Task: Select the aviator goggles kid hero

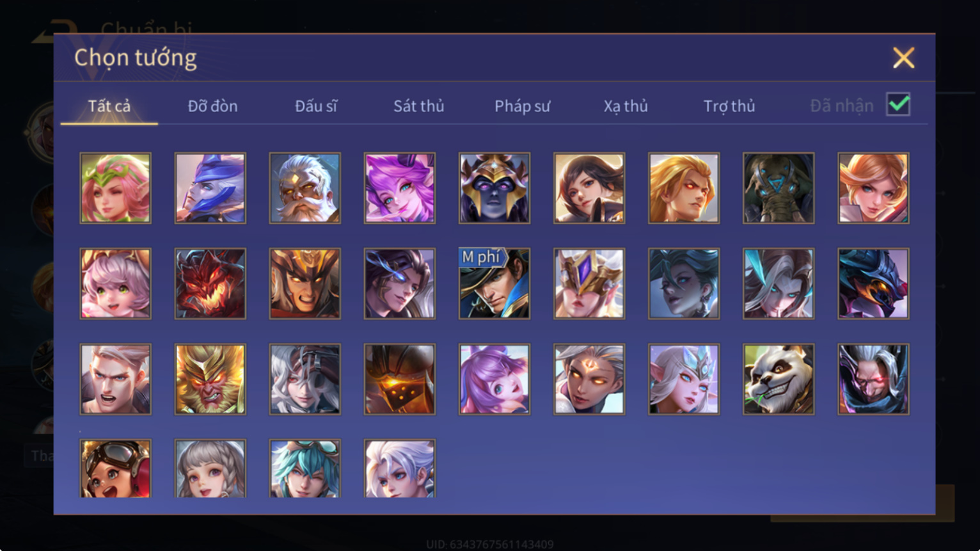Action: pyautogui.click(x=116, y=468)
